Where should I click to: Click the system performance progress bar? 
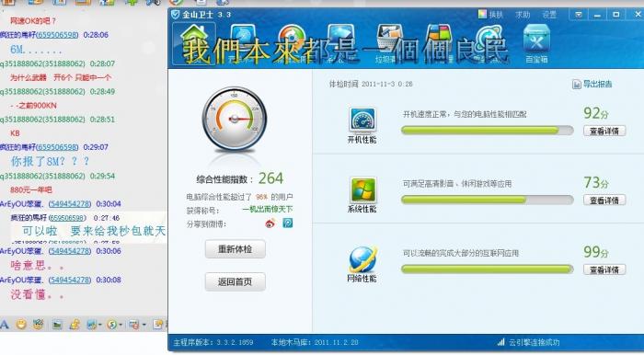click(x=487, y=200)
